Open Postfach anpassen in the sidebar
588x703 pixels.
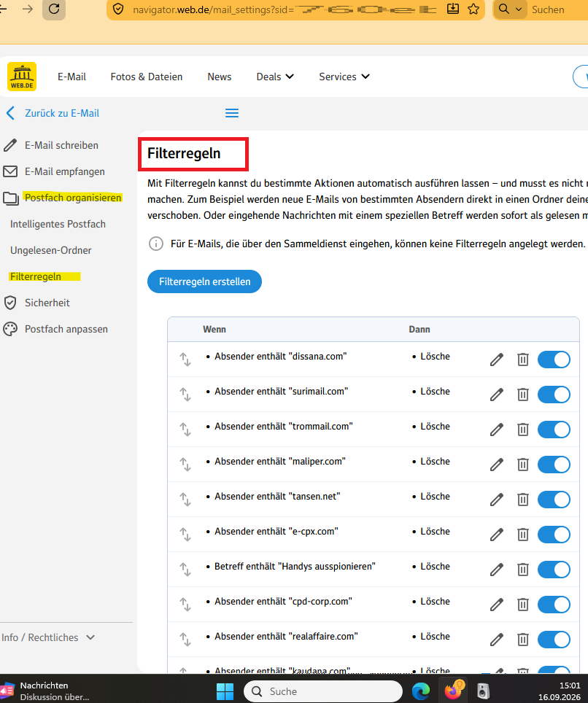pyautogui.click(x=55, y=329)
